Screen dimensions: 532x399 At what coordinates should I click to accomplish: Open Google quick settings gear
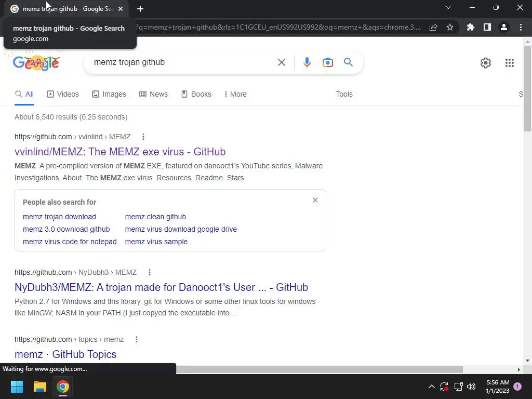[x=486, y=63]
